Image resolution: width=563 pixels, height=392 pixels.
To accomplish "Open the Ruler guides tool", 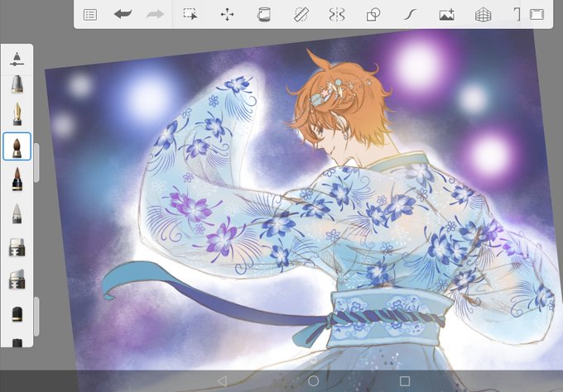I will [x=301, y=15].
